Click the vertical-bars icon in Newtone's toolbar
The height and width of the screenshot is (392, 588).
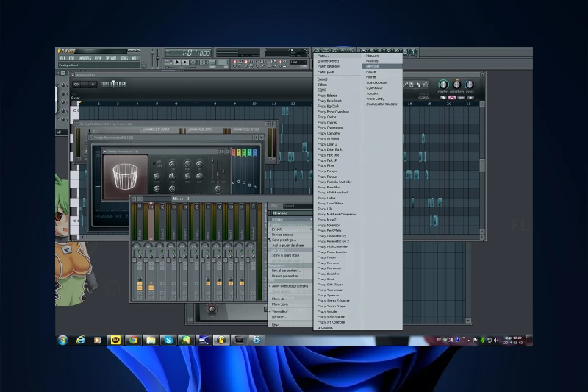point(426,85)
